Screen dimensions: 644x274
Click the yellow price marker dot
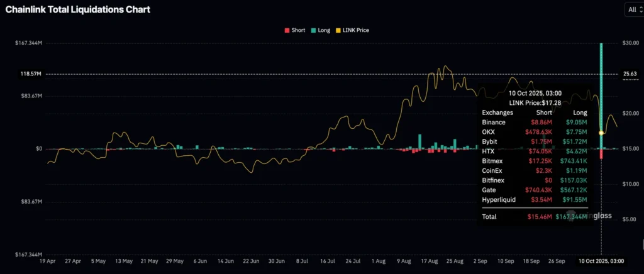tap(601, 133)
